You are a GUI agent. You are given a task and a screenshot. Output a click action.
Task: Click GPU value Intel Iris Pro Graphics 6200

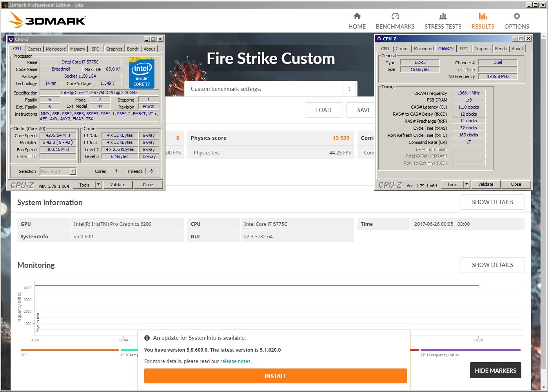click(x=113, y=224)
